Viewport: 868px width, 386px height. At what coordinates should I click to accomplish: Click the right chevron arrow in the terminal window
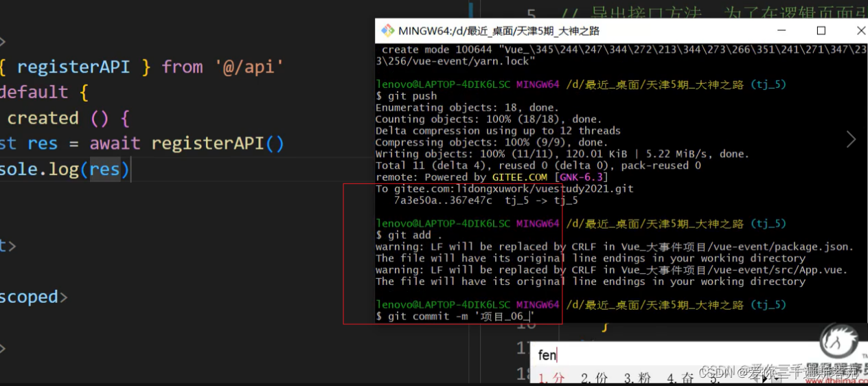point(851,139)
